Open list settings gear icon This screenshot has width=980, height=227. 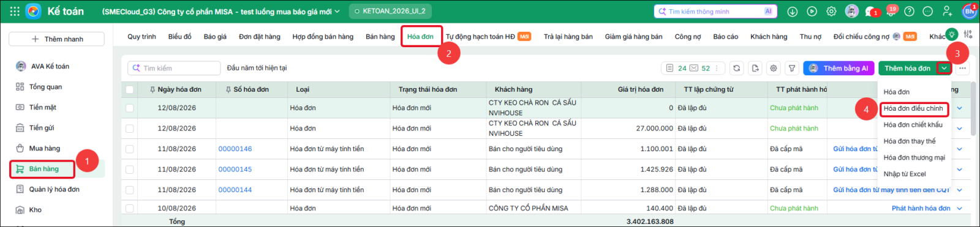(x=774, y=68)
